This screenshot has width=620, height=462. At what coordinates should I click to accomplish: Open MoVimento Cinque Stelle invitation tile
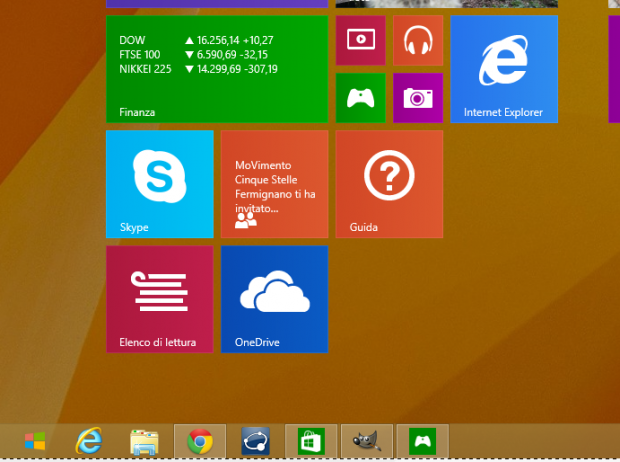274,184
